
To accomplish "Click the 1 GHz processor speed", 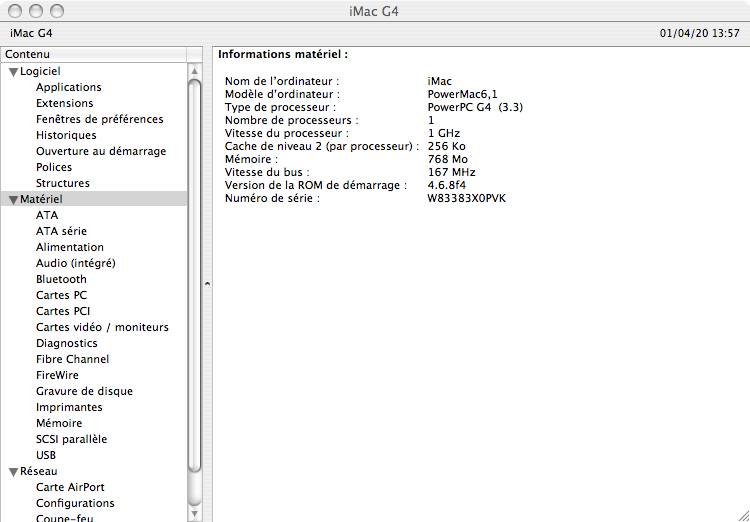I will click(x=444, y=133).
